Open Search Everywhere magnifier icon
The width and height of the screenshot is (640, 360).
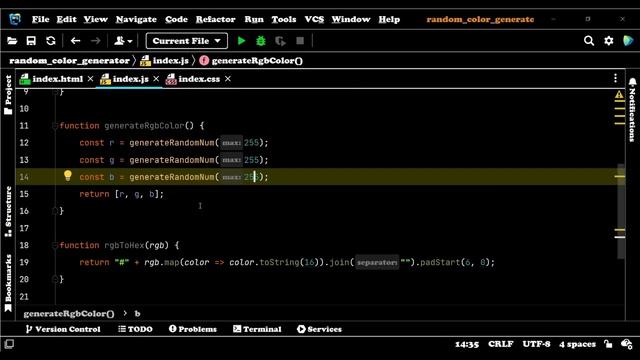click(x=589, y=40)
